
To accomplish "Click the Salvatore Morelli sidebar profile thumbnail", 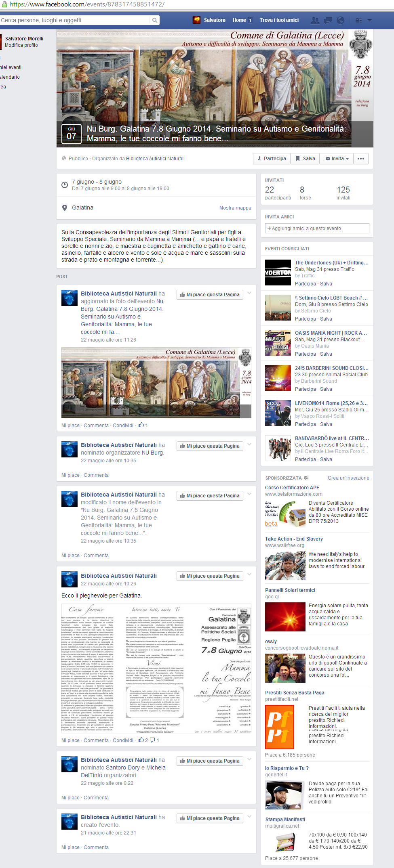I will (x=1, y=42).
